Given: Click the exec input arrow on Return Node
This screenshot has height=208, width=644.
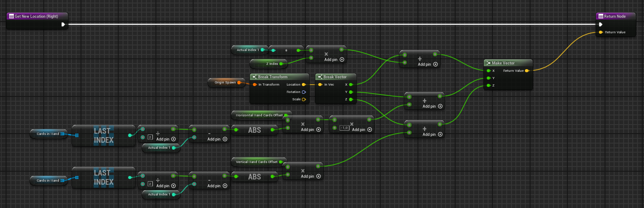Looking at the screenshot, I should (601, 24).
